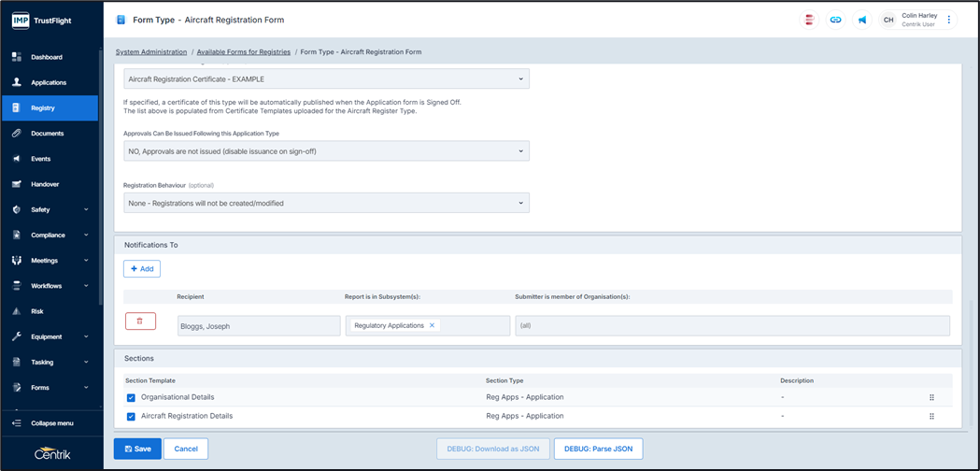Viewport: 980px width, 471px height.
Task: Follow the System Administration breadcrumb link
Action: tap(151, 52)
